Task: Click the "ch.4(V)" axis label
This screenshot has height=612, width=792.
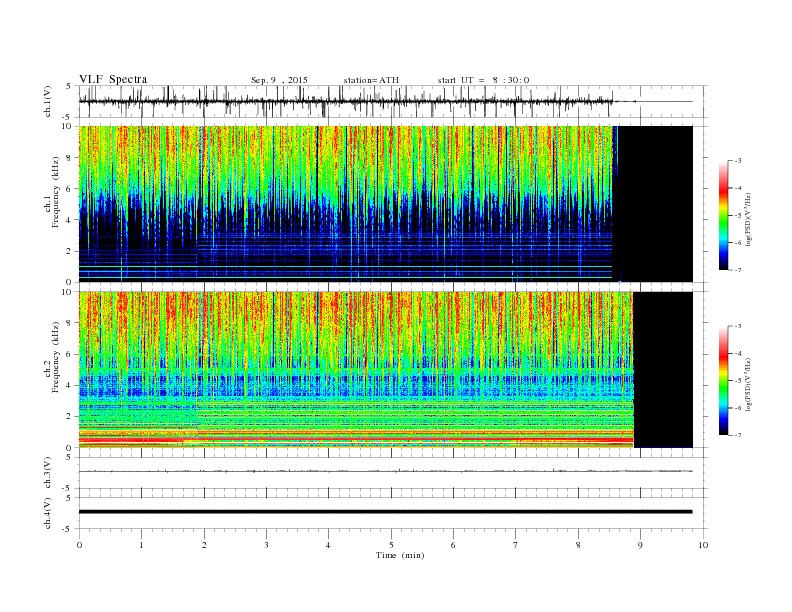Action: coord(48,513)
